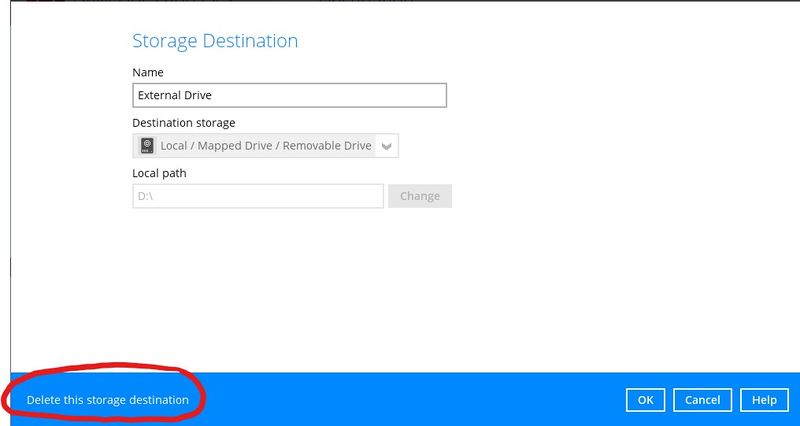Screen dimensions: 800x426
Task: Confirm with the OK button
Action: tap(645, 400)
